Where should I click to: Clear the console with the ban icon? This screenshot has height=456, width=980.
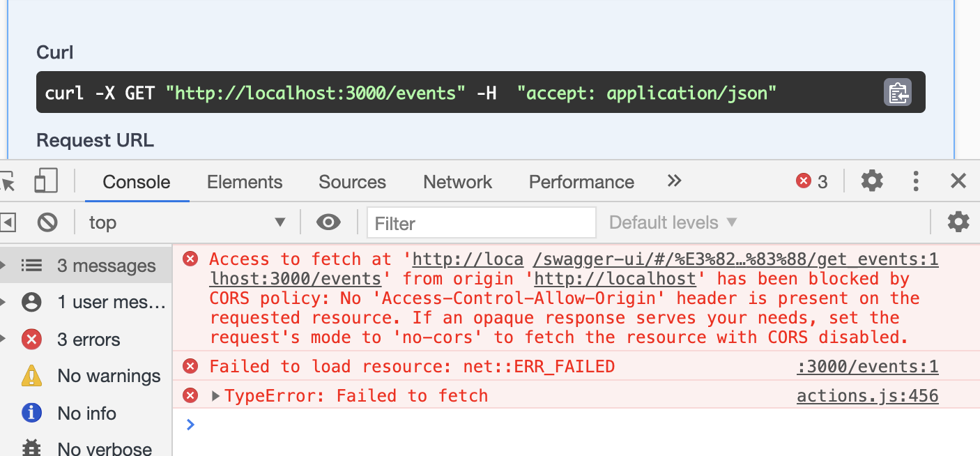47,222
